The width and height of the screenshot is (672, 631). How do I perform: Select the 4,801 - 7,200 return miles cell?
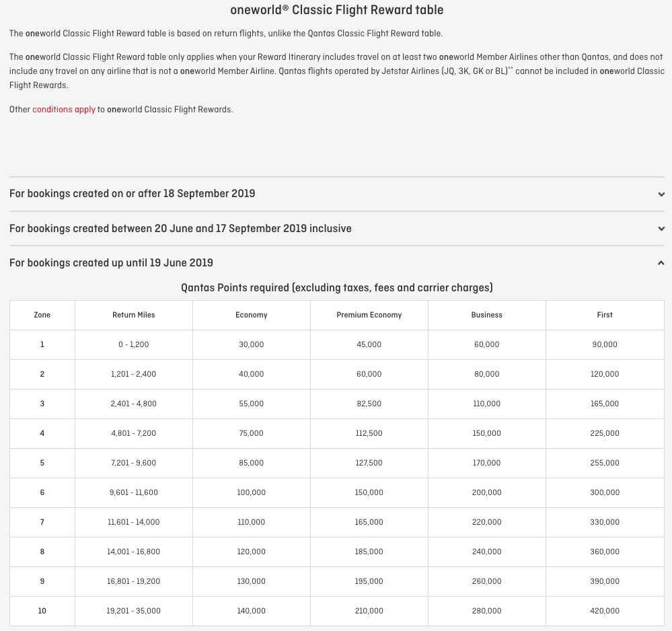click(x=134, y=433)
